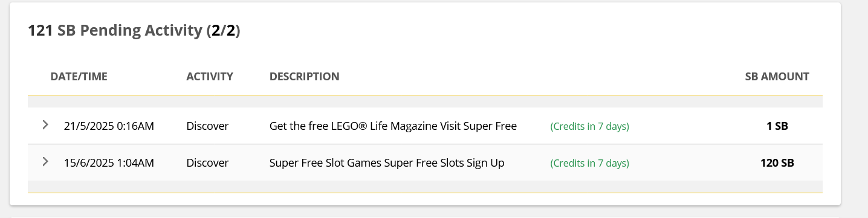Viewport: 868px width, 218px height.
Task: Click Credits in 7 days for LEGO row
Action: [589, 127]
